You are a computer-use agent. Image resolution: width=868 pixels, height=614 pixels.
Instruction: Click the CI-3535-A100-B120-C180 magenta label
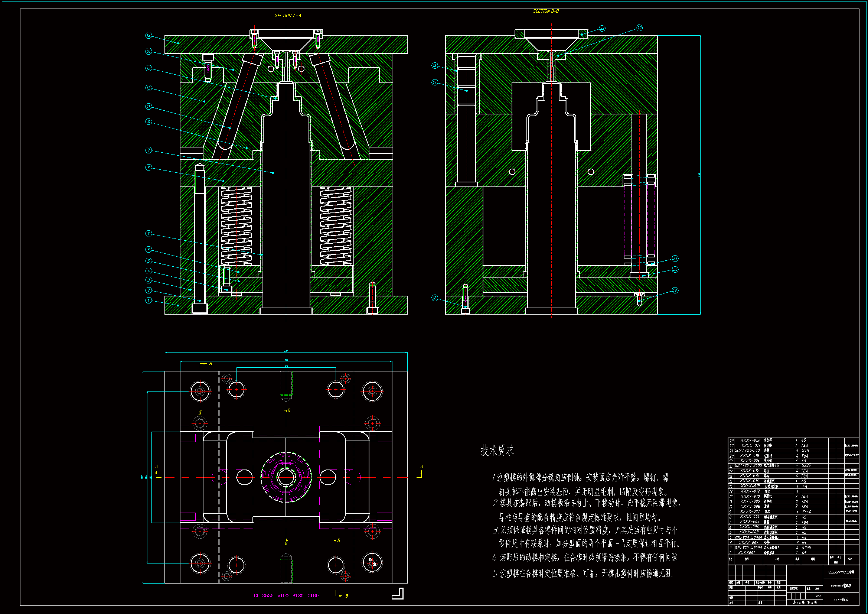(x=286, y=596)
